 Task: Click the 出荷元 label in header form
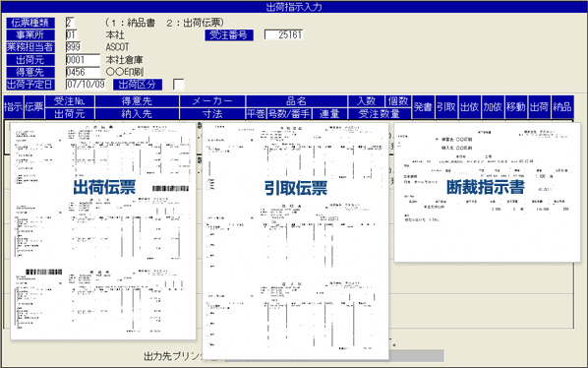30,60
